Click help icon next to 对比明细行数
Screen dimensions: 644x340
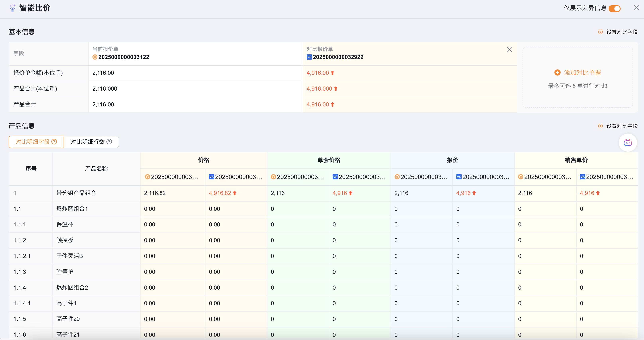point(109,142)
